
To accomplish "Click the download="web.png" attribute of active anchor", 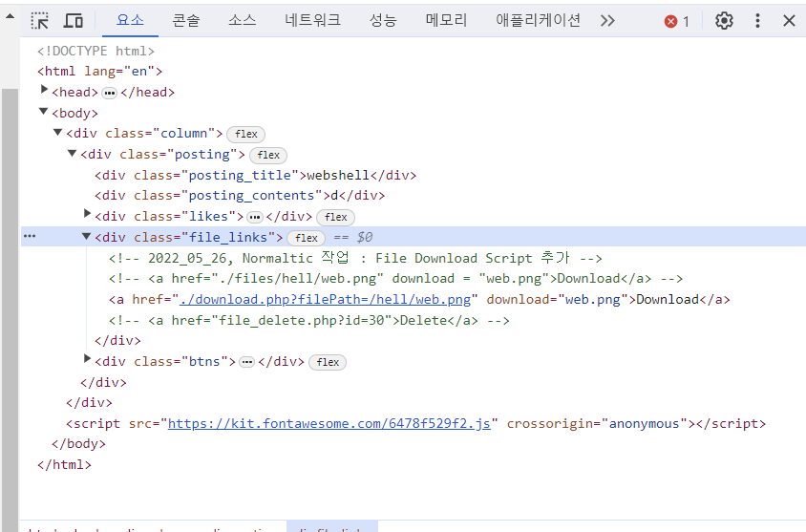I will (558, 300).
